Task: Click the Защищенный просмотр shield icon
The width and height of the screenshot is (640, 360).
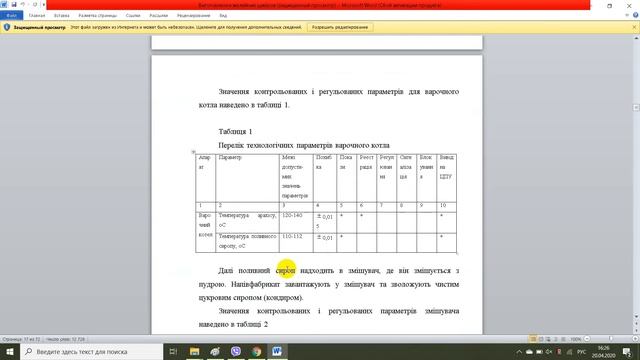Action: pos(7,27)
